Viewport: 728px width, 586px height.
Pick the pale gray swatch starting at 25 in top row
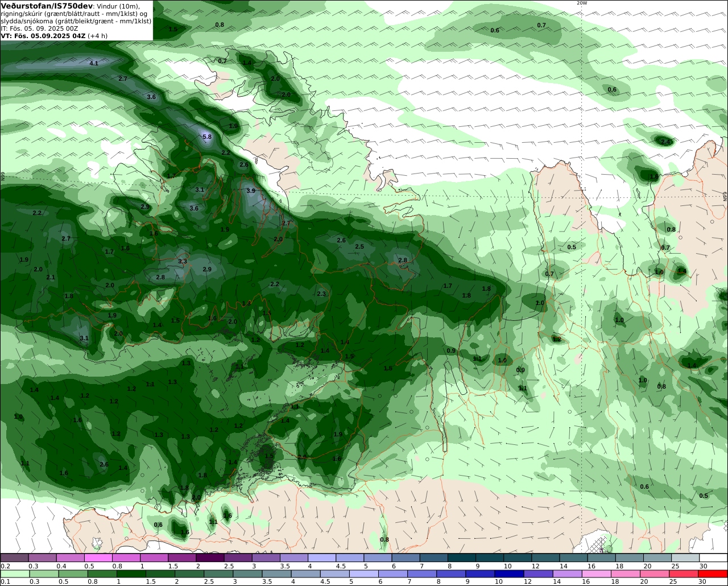click(x=685, y=558)
